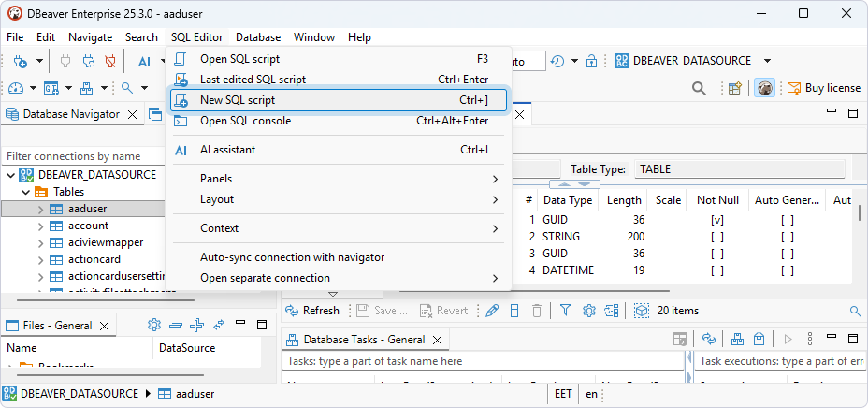Image resolution: width=868 pixels, height=408 pixels.
Task: Toggle Not Null checkbox in row 3
Action: tap(717, 254)
